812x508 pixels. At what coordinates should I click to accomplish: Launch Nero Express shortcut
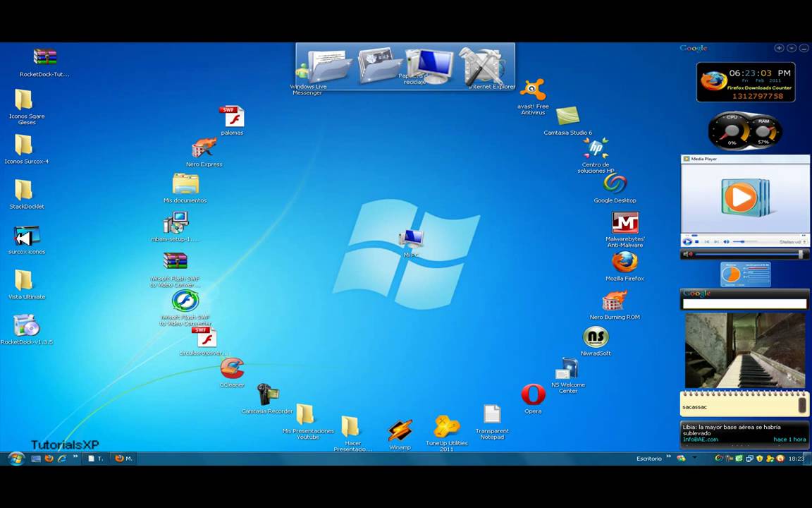[204, 148]
